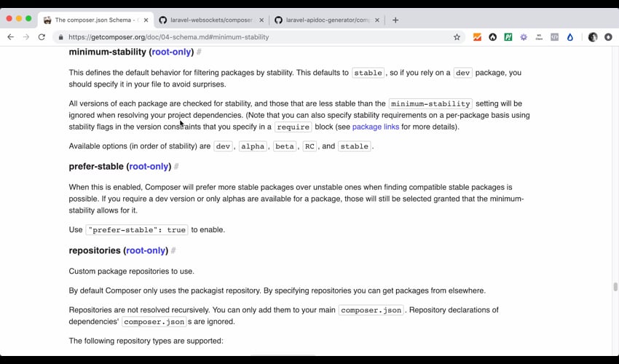Follow root-only link beside minimum-stability

coord(171,52)
